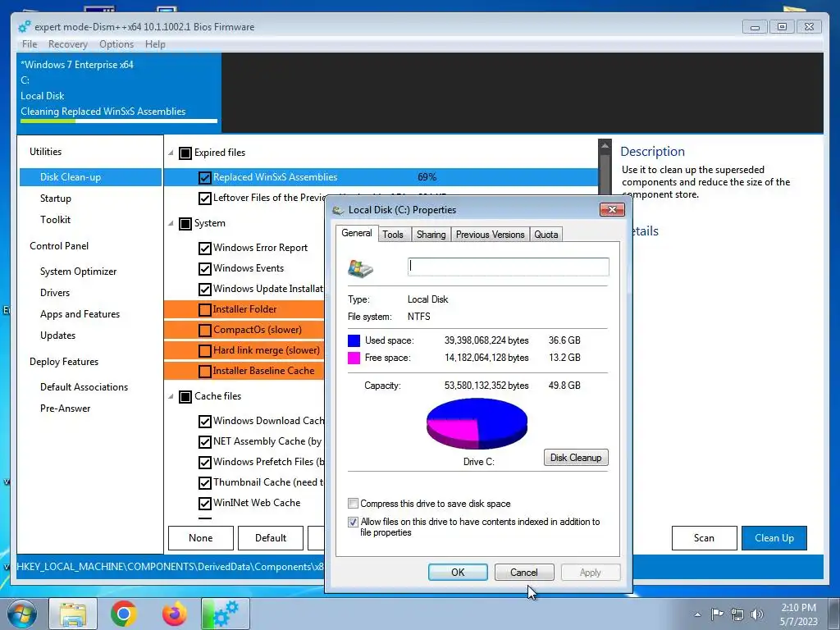The height and width of the screenshot is (630, 840).
Task: Toggle the Windows Error Report checkbox
Action: coord(204,248)
